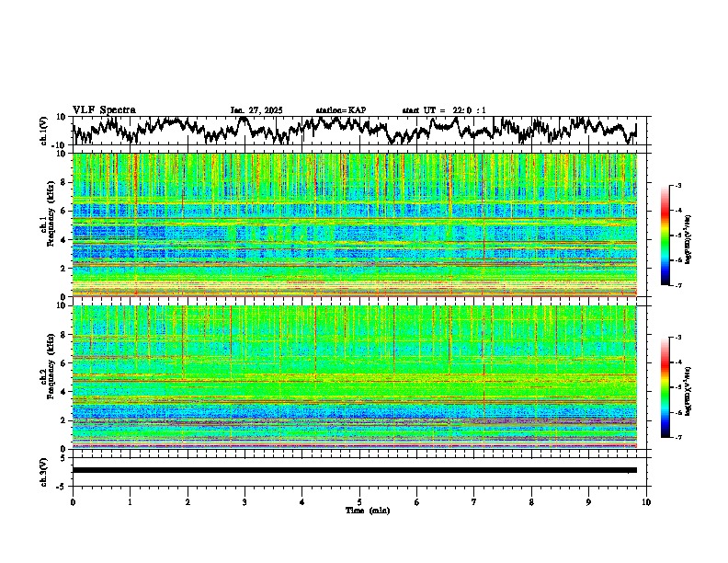Click the 'start UT = 22:0 :1' text
Image resolution: width=728 pixels, height=563 pixels.
coord(444,110)
